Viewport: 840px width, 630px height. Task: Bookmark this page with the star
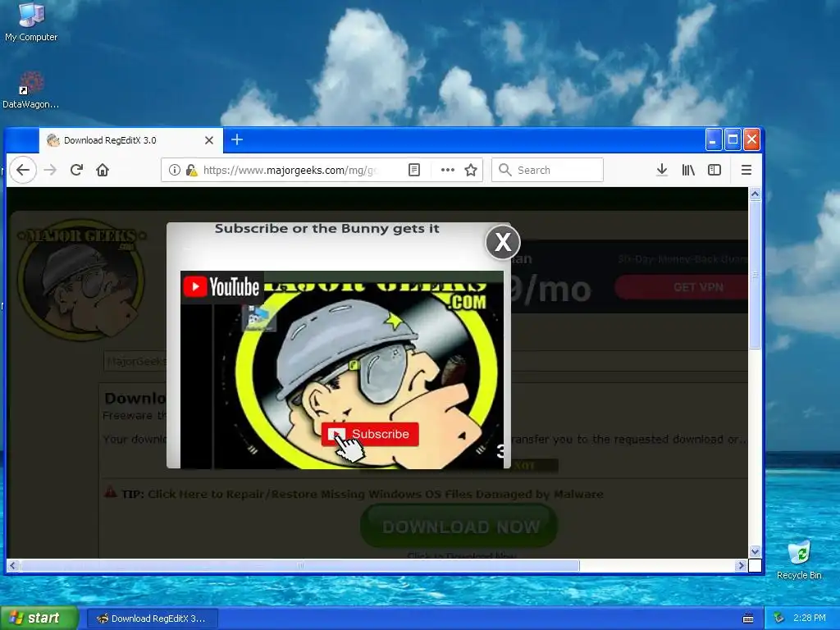tap(471, 171)
